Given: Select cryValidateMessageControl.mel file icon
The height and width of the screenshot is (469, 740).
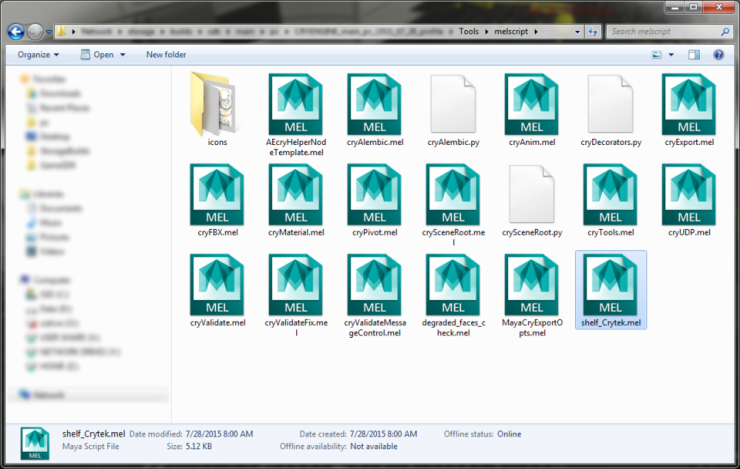Looking at the screenshot, I should click(375, 285).
